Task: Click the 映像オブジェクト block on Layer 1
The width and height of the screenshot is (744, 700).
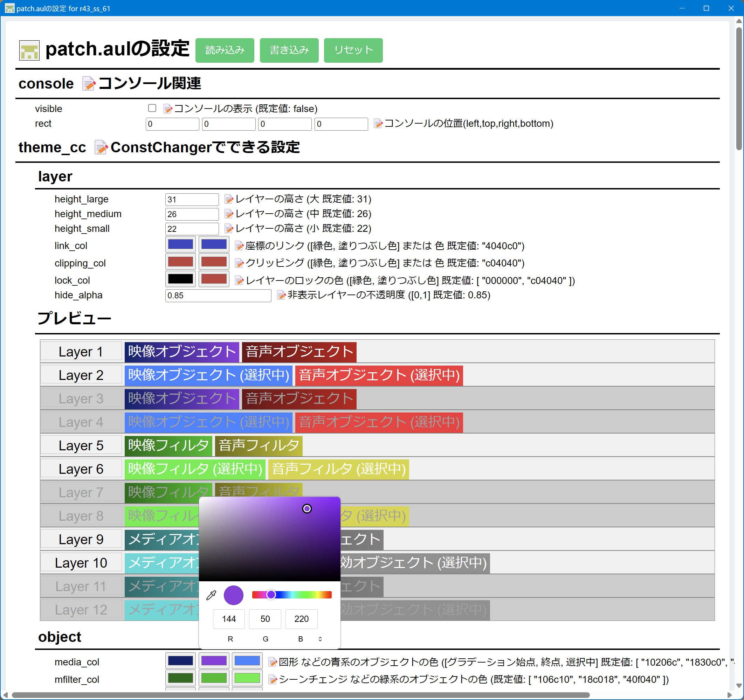Action: [182, 352]
